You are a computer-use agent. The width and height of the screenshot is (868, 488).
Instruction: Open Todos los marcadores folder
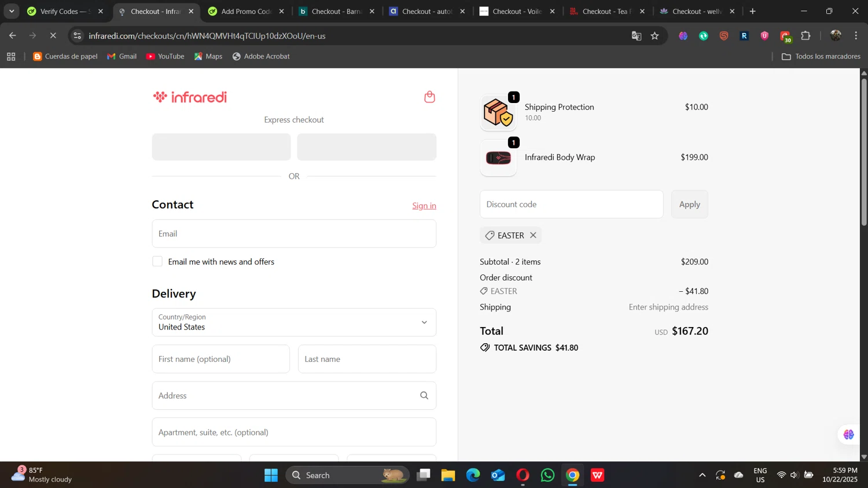tap(821, 56)
